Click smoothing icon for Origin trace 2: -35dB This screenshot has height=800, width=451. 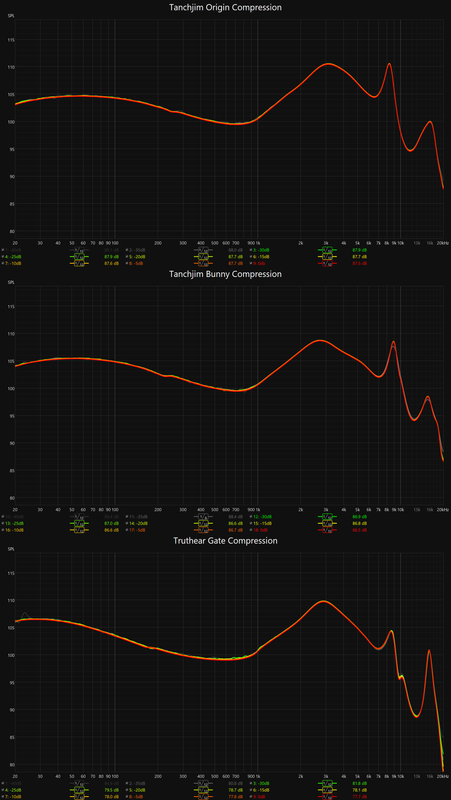click(204, 249)
